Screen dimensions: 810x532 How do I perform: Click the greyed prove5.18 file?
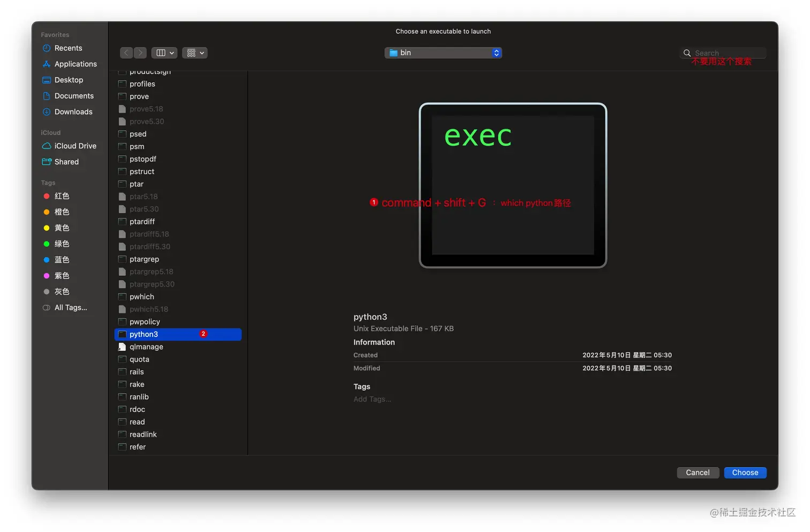[178, 109]
